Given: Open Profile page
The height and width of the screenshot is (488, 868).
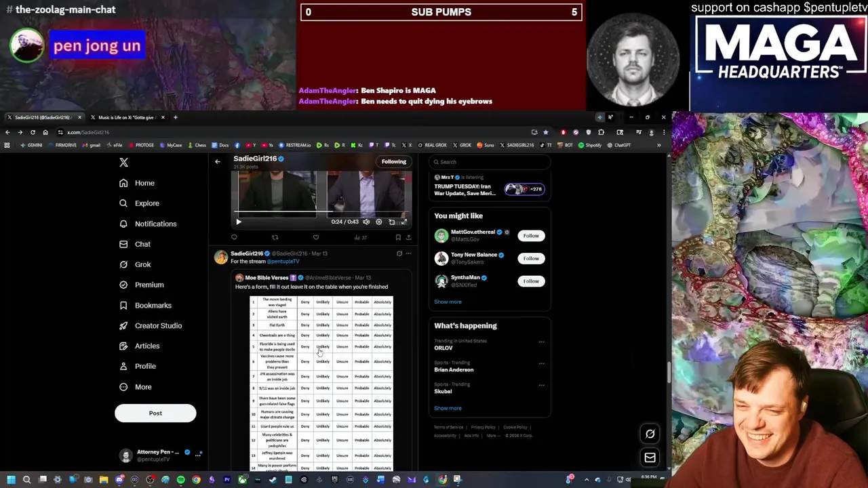Looking at the screenshot, I should pyautogui.click(x=138, y=366).
